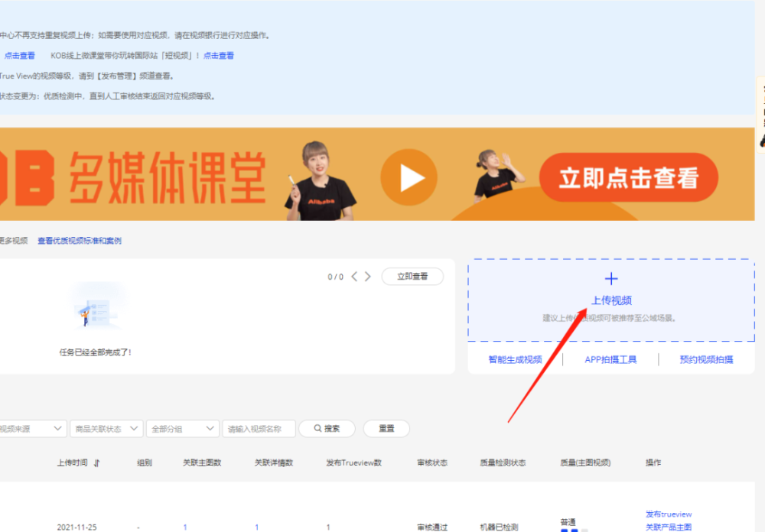Click the 机器已检测 status cell
The width and height of the screenshot is (765, 532).
[499, 527]
